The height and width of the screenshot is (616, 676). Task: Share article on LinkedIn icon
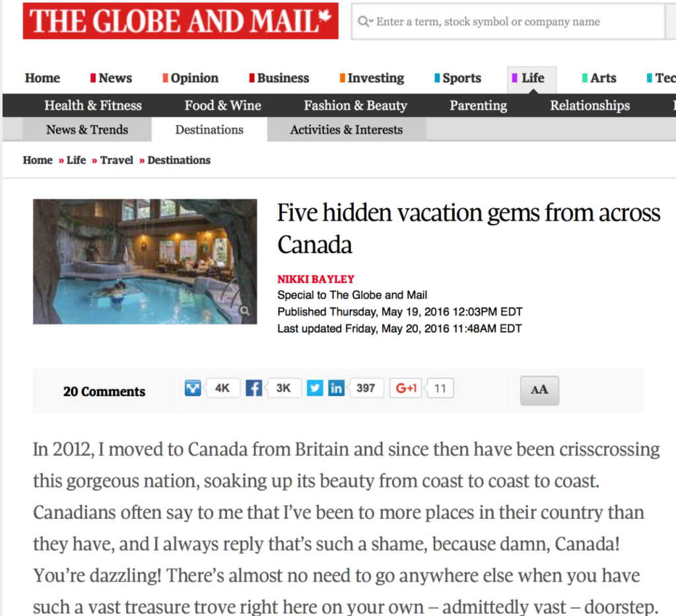pyautogui.click(x=336, y=388)
